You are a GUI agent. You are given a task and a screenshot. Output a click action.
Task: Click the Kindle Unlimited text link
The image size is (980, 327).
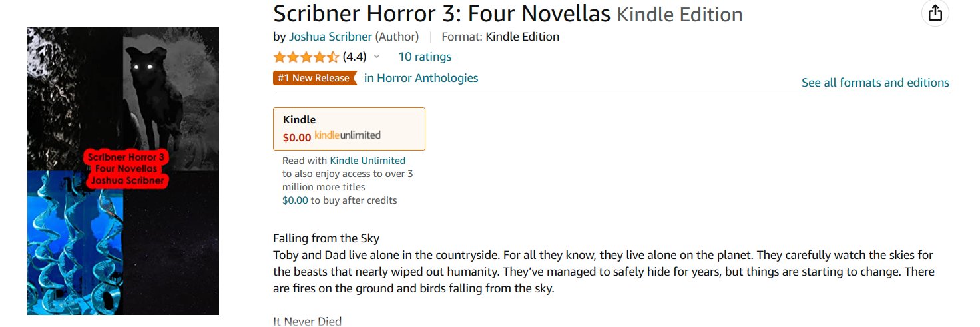(x=367, y=161)
